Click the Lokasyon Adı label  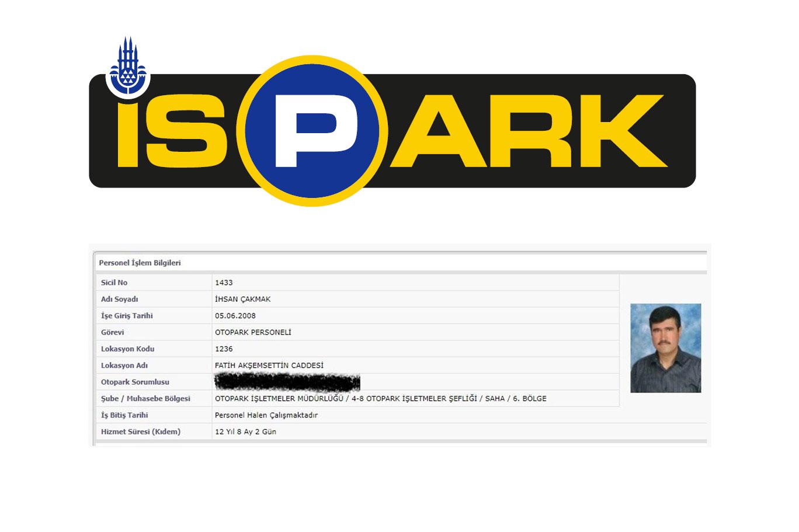point(124,366)
